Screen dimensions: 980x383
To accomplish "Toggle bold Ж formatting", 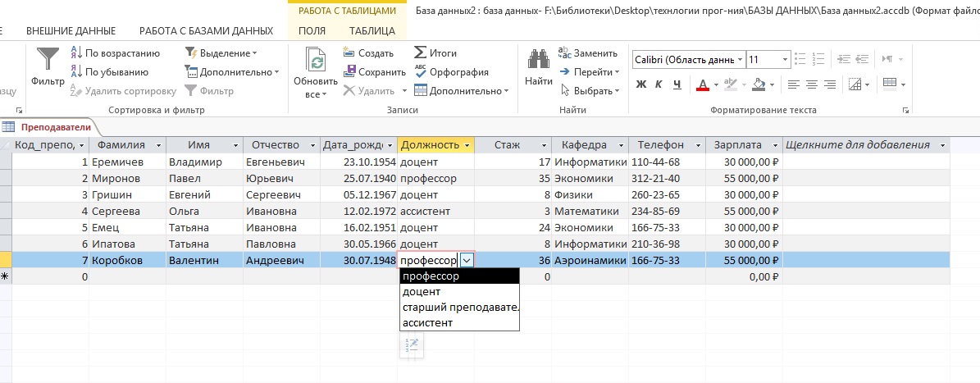I will [641, 84].
